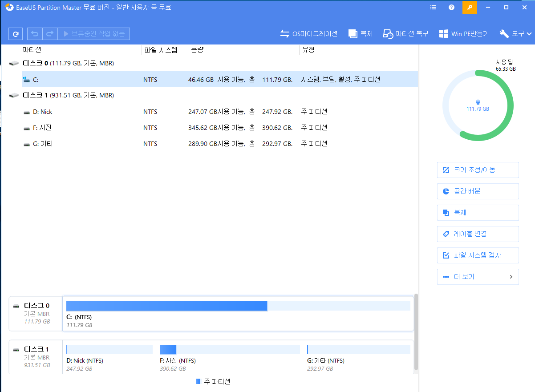535x392 pixels.
Task: Click the refresh icon in the toolbar
Action: click(16, 34)
